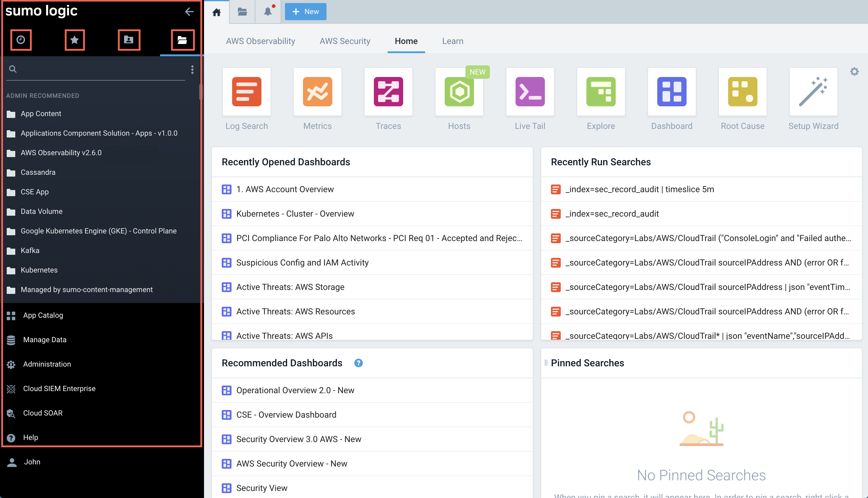Run _index=sec_record_audit | timeslice 5m search
The image size is (868, 498).
[701, 189]
